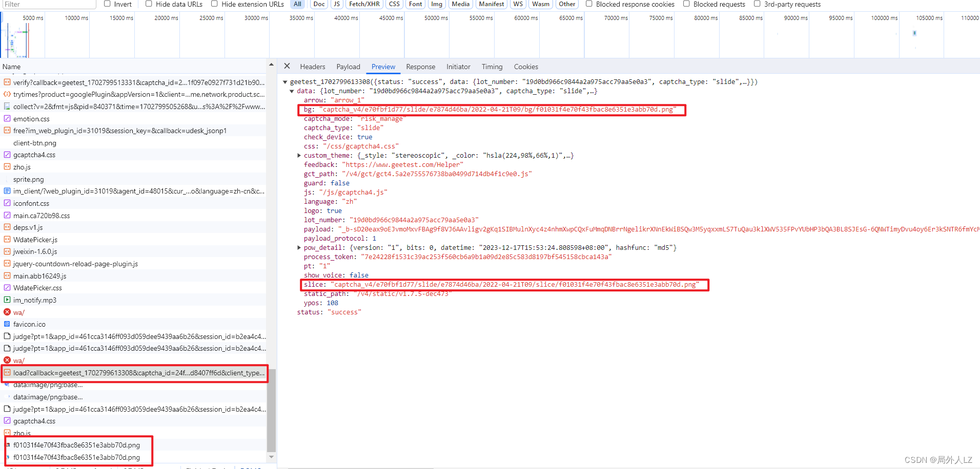
Task: Filter requests by Wasm type
Action: pos(541,4)
